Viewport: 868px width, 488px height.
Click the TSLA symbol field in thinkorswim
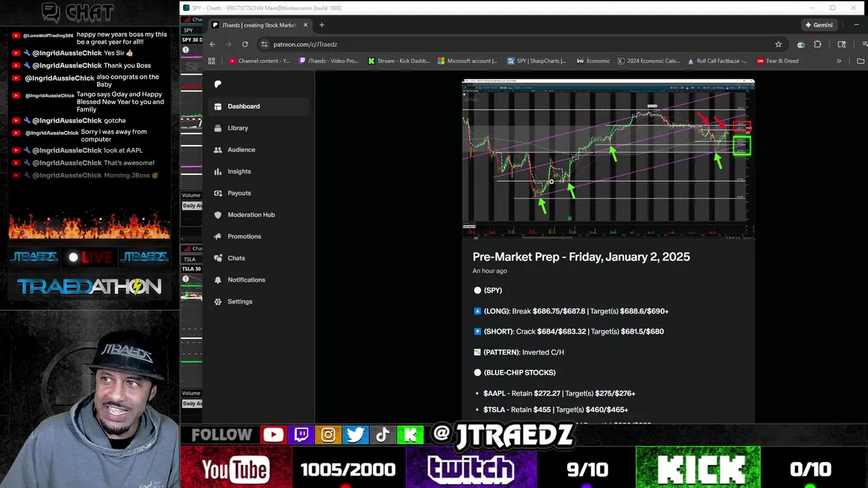click(191, 259)
